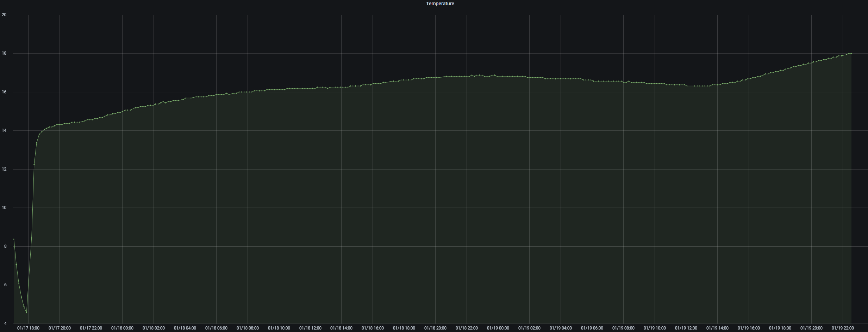Click the y-axis value 18
Viewport: 868px width, 332px height.
[x=4, y=54]
